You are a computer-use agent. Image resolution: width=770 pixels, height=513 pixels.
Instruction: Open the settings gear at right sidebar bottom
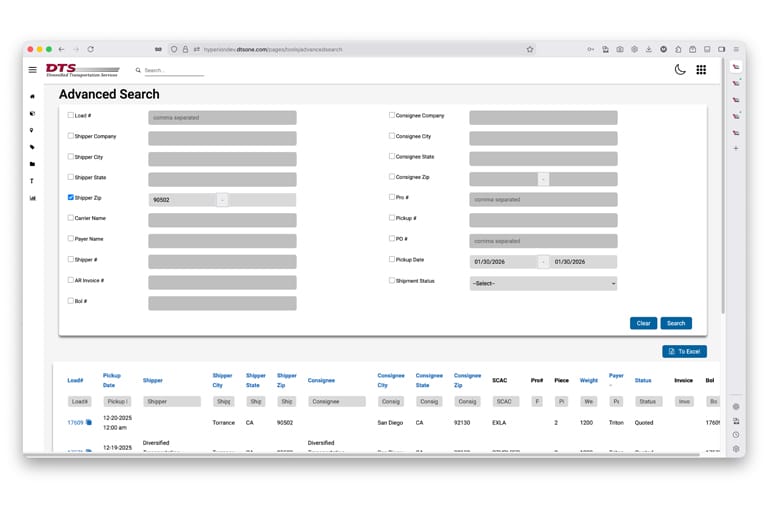(x=736, y=449)
